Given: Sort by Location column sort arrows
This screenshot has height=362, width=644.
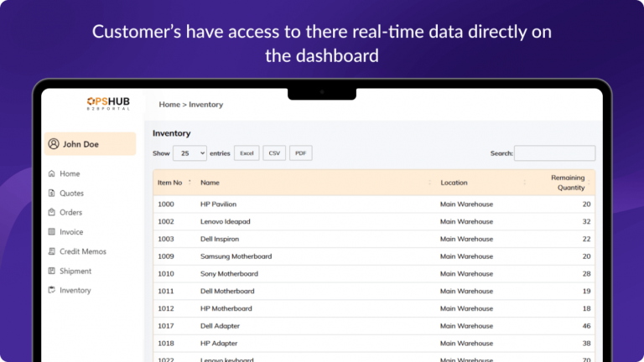Looking at the screenshot, I should click(524, 182).
